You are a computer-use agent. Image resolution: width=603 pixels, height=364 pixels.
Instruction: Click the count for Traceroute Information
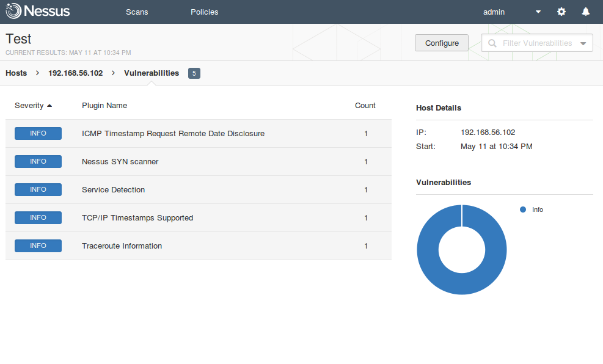366,246
